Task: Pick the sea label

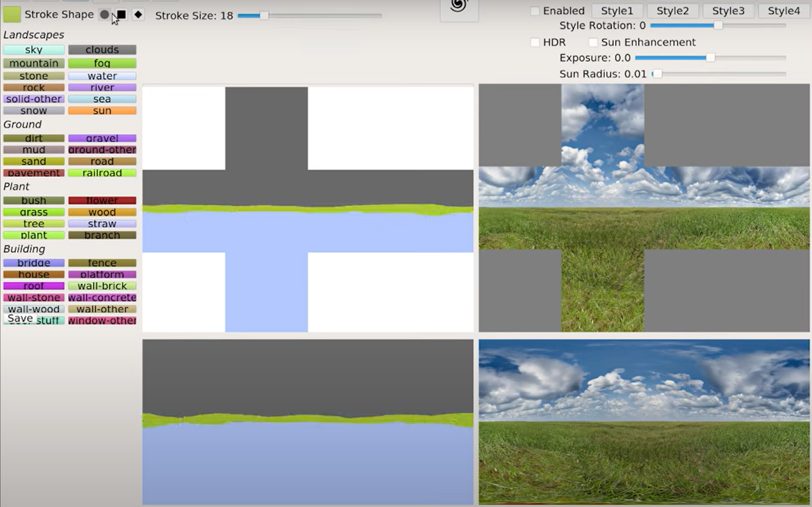Action: [x=102, y=99]
